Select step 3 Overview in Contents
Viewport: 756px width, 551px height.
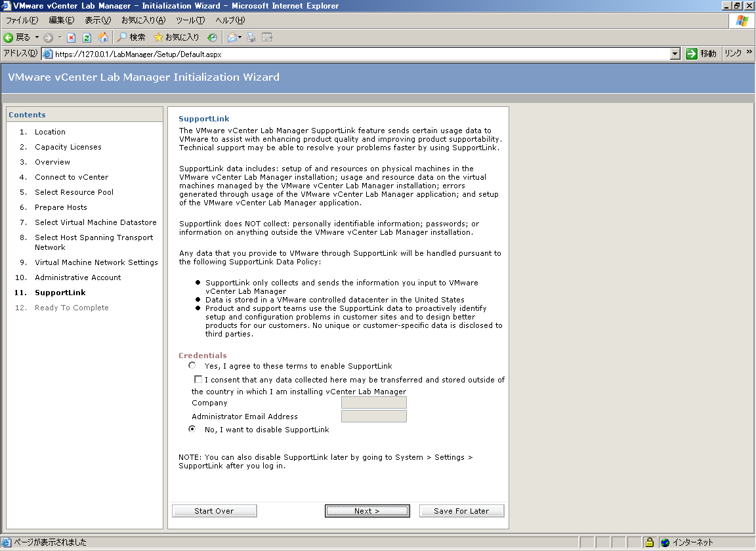click(52, 162)
